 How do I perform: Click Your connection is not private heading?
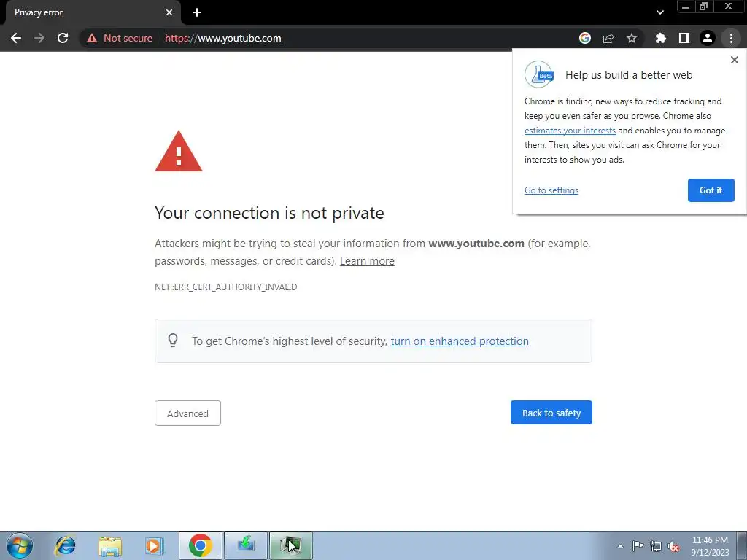click(269, 213)
